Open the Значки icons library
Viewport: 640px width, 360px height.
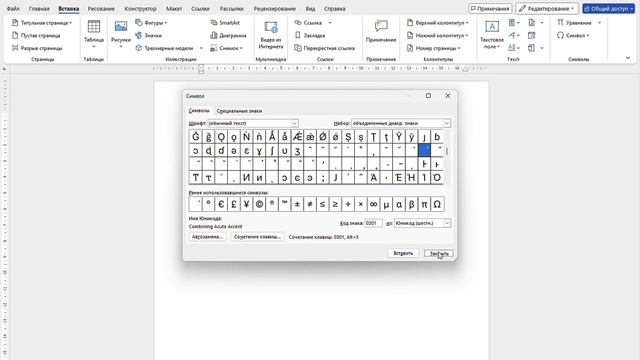tap(149, 36)
